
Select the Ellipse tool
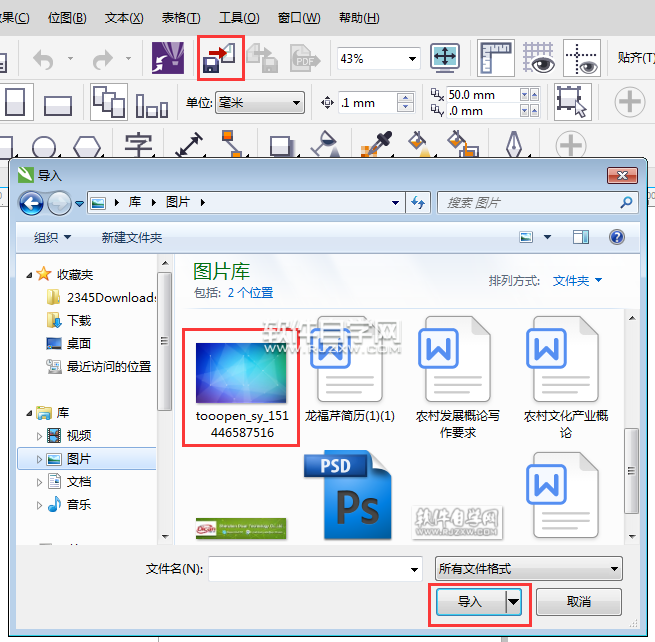[44, 147]
